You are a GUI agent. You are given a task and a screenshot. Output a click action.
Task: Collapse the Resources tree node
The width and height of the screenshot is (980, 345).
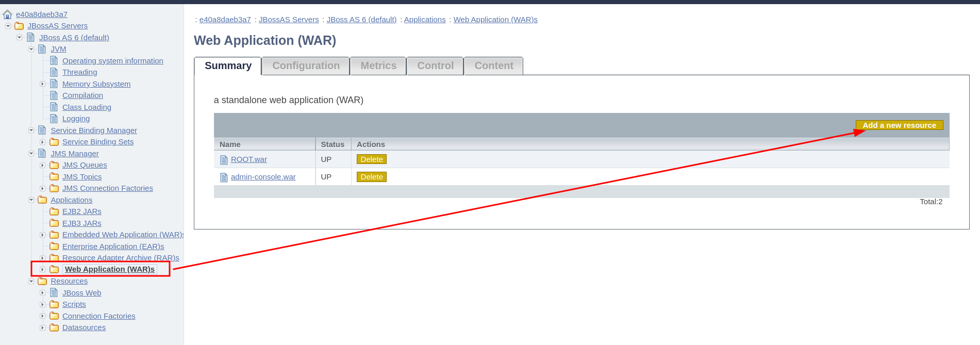click(31, 281)
